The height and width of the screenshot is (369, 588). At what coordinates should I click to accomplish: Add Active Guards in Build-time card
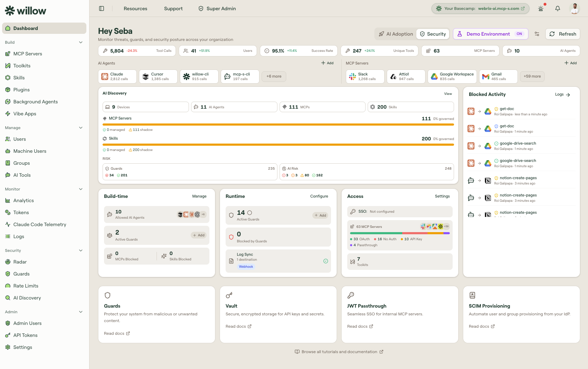tap(199, 235)
